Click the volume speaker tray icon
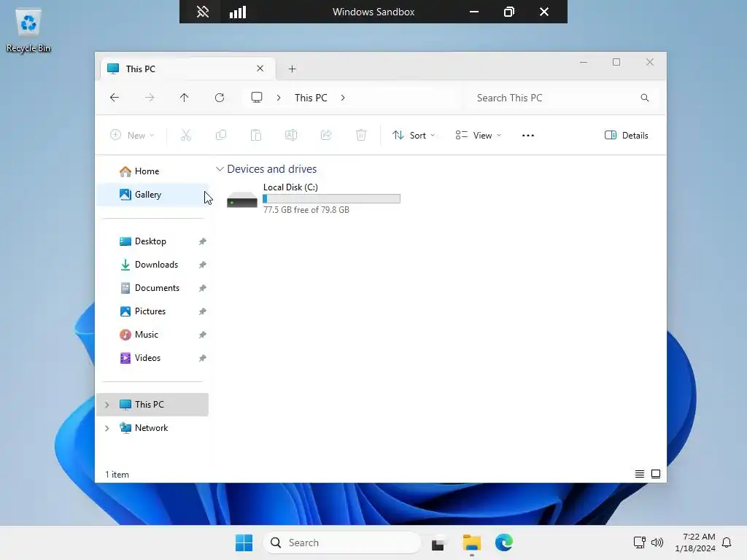 (657, 542)
